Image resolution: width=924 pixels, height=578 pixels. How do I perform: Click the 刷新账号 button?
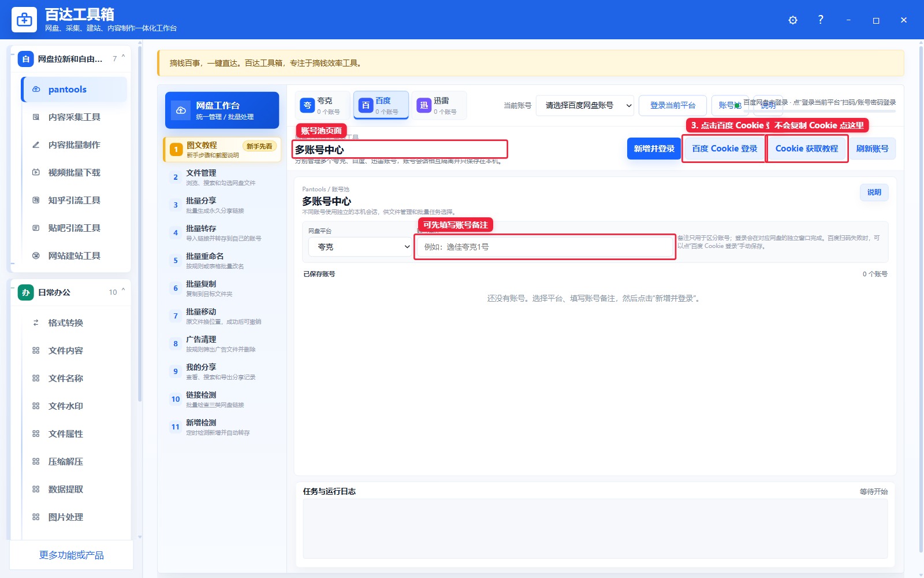pyautogui.click(x=872, y=149)
